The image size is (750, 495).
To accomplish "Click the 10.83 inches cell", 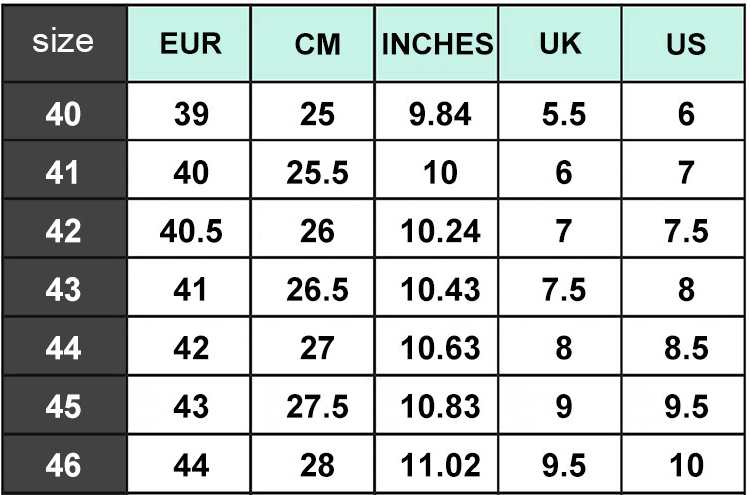I will pos(438,407).
